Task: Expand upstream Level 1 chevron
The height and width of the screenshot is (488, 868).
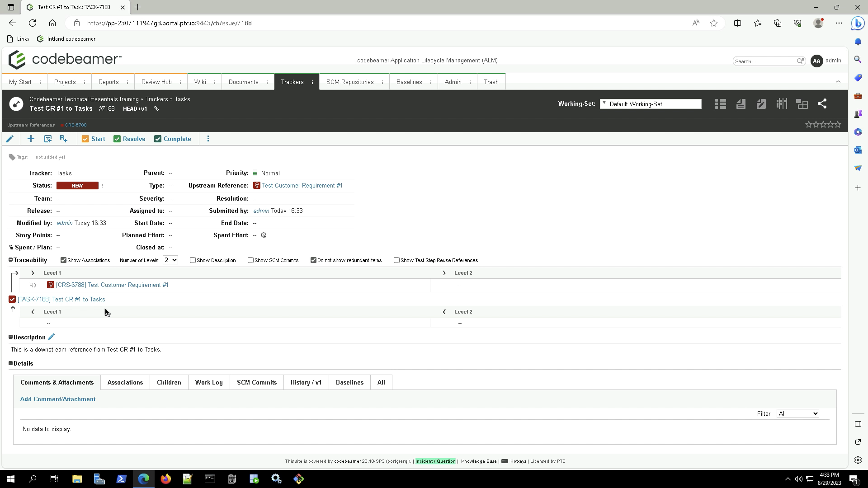Action: coord(33,273)
